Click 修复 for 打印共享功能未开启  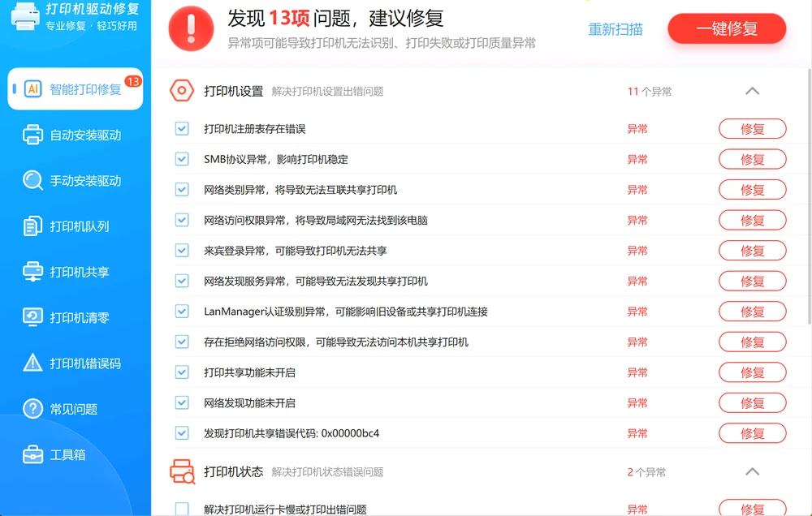click(x=753, y=372)
